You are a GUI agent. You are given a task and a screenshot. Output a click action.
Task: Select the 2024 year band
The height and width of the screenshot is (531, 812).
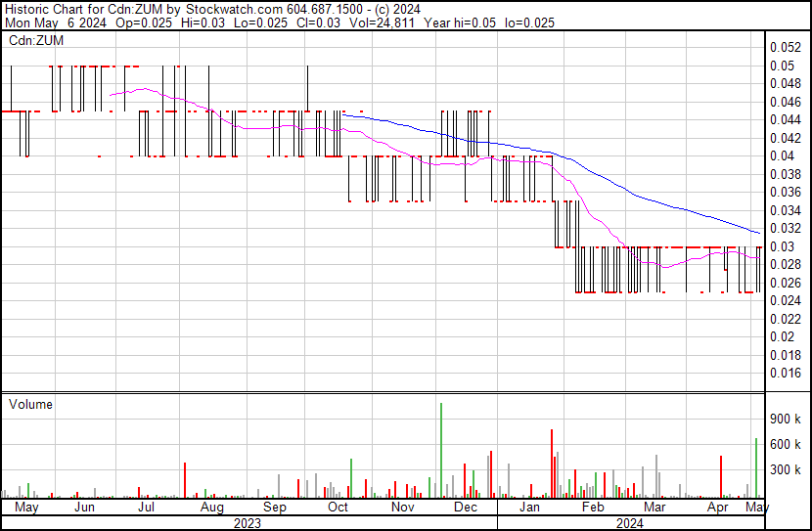click(x=631, y=523)
